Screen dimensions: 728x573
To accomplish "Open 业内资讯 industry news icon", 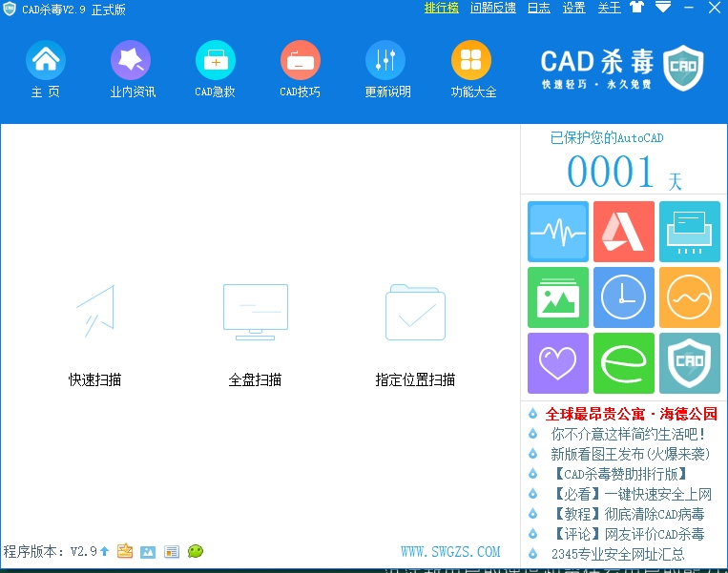I will 131,60.
